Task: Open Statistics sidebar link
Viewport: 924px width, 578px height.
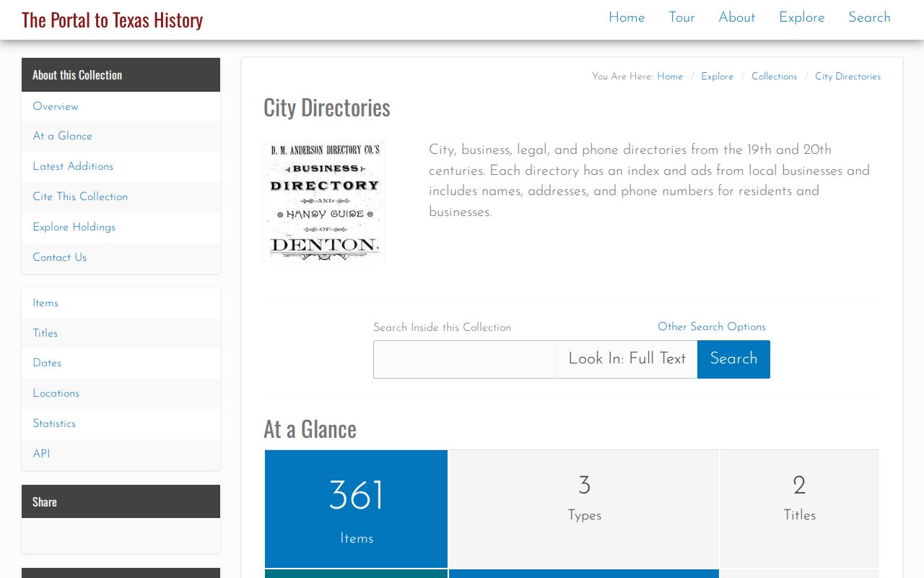Action: tap(121, 423)
